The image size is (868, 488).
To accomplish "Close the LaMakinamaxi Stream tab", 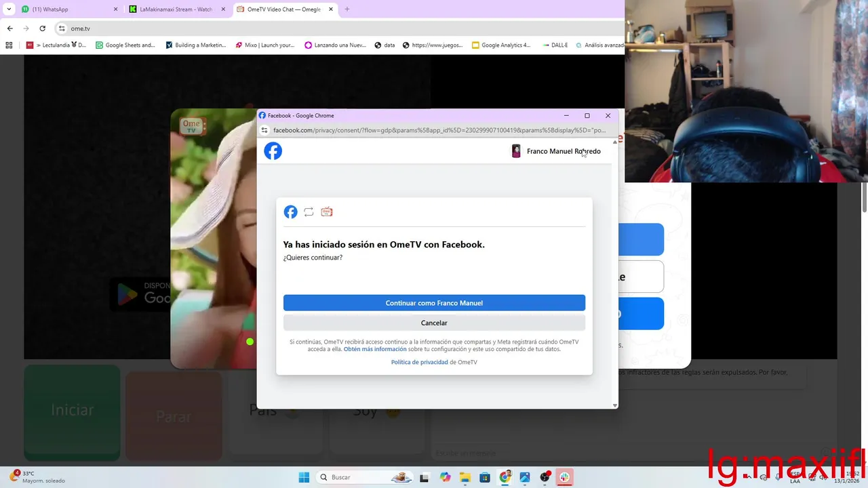I will click(223, 9).
